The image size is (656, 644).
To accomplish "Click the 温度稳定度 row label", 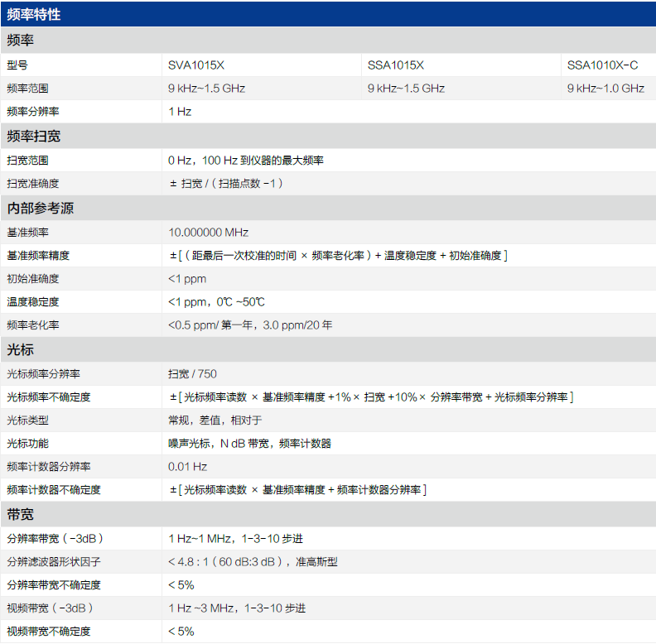I will click(x=33, y=302).
